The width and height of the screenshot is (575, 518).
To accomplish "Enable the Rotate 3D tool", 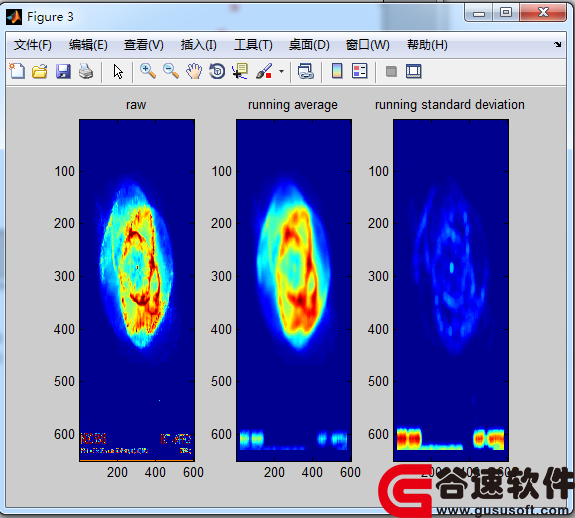I will click(217, 71).
